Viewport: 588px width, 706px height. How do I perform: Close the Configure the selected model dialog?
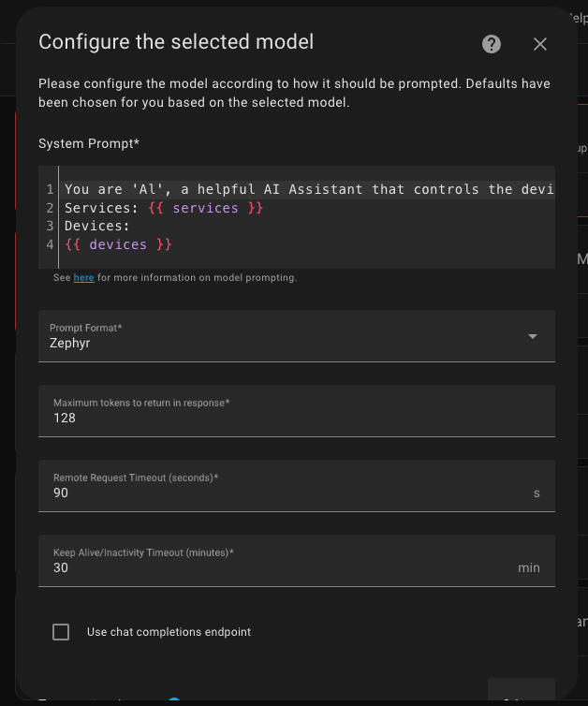pos(540,44)
